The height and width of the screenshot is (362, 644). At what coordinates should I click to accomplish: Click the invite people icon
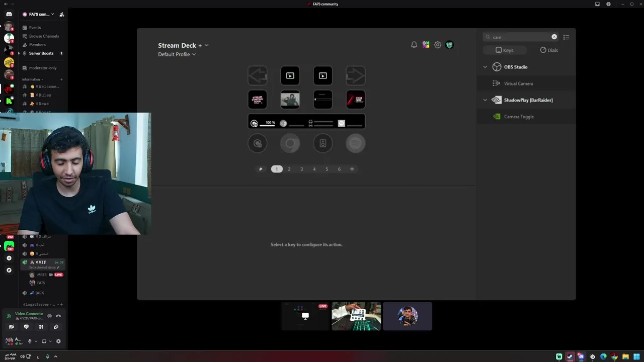[x=61, y=15]
